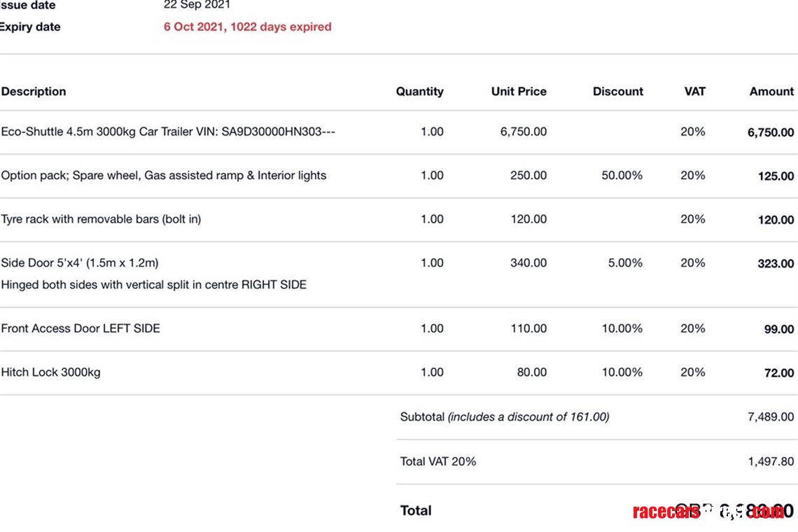The image size is (798, 532).
Task: Click the VAT column header
Action: click(694, 92)
